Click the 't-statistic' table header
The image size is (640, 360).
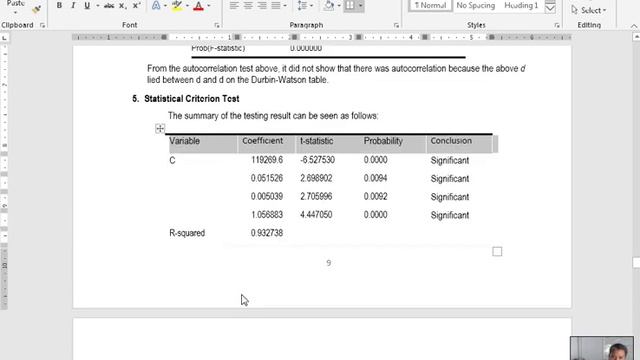point(317,141)
